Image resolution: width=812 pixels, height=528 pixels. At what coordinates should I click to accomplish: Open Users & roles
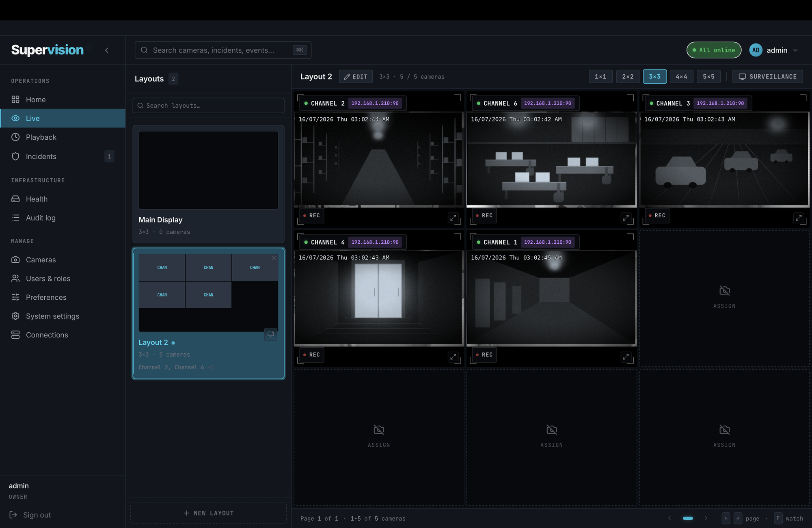pos(63,279)
